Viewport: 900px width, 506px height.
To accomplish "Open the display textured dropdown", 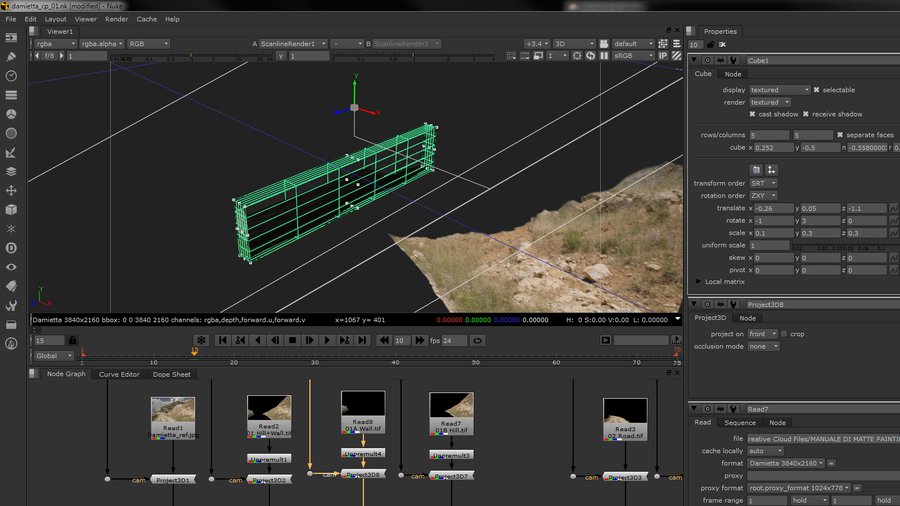I will click(x=778, y=90).
